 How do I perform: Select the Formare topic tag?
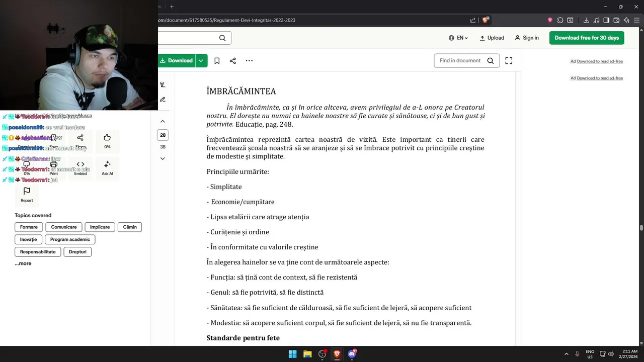(29, 227)
